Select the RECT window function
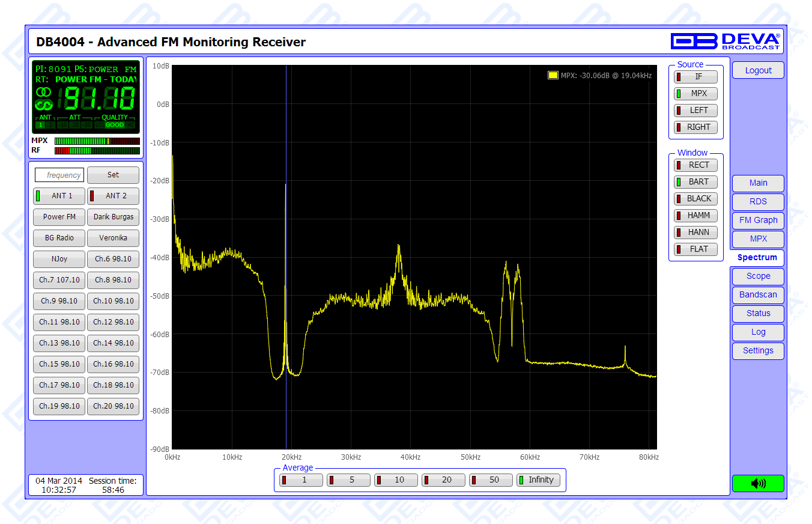 [x=695, y=165]
